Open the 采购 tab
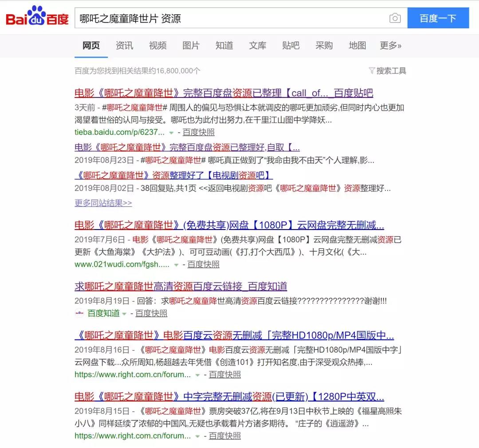The image size is (479, 448). (x=324, y=46)
